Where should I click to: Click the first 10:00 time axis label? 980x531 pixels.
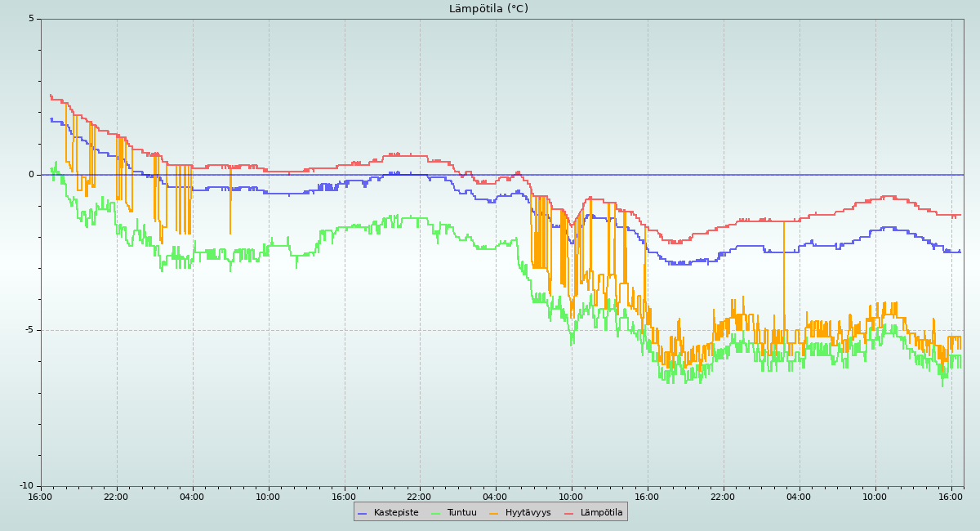pos(268,497)
